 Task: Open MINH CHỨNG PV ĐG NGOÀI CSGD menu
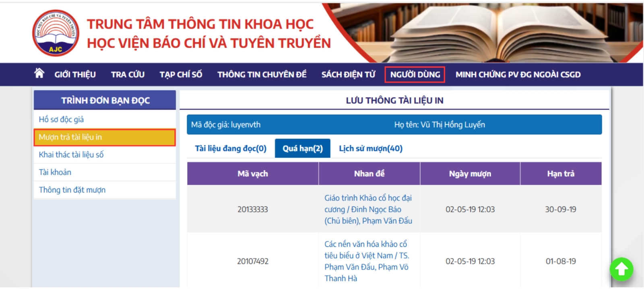(x=518, y=74)
